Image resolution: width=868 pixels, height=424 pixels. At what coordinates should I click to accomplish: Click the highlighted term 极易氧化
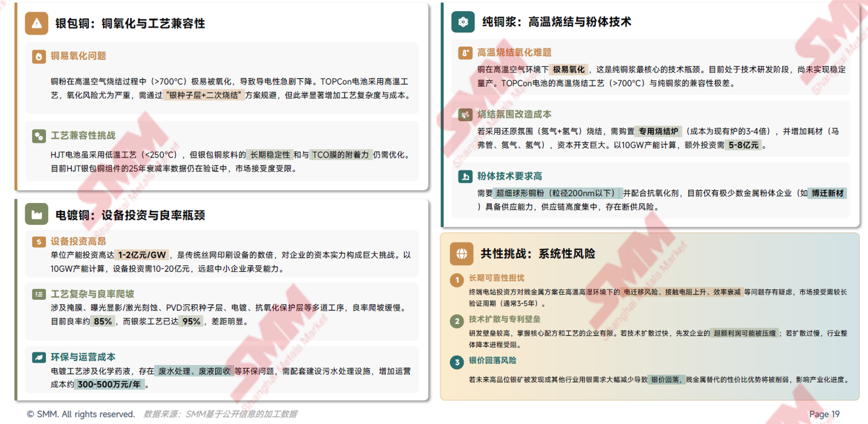[x=569, y=70]
